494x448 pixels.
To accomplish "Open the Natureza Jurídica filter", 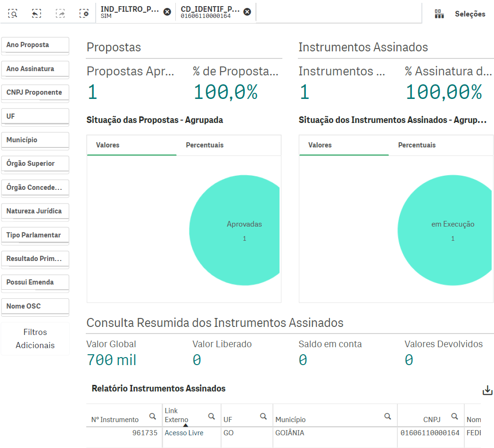I will point(35,212).
